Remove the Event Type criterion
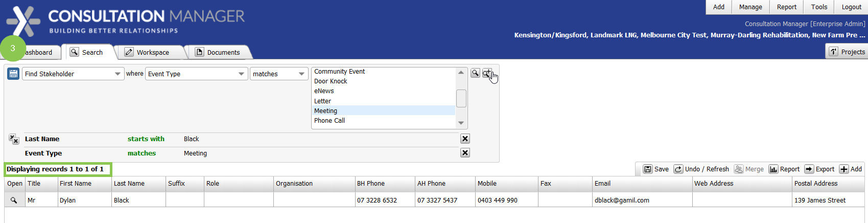 click(x=465, y=153)
